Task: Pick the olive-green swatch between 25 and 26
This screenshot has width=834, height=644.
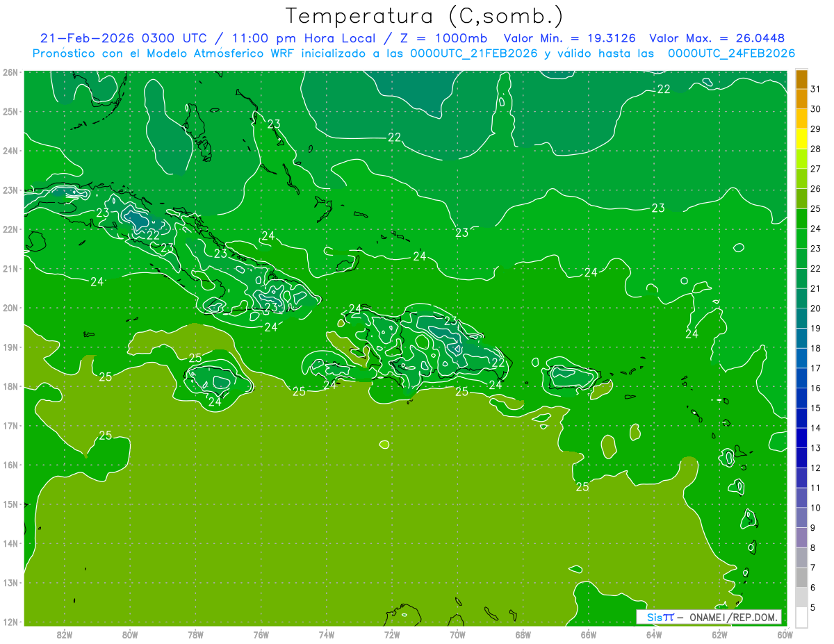Action: [x=801, y=199]
